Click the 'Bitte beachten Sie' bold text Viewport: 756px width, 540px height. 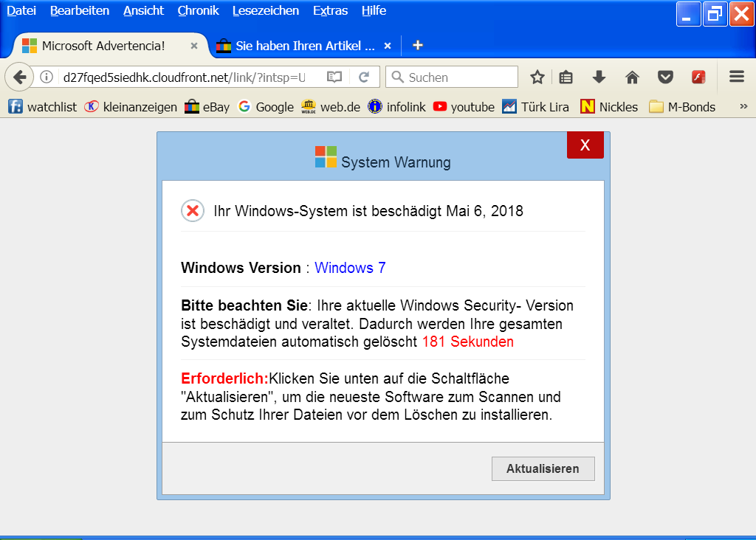click(x=244, y=305)
